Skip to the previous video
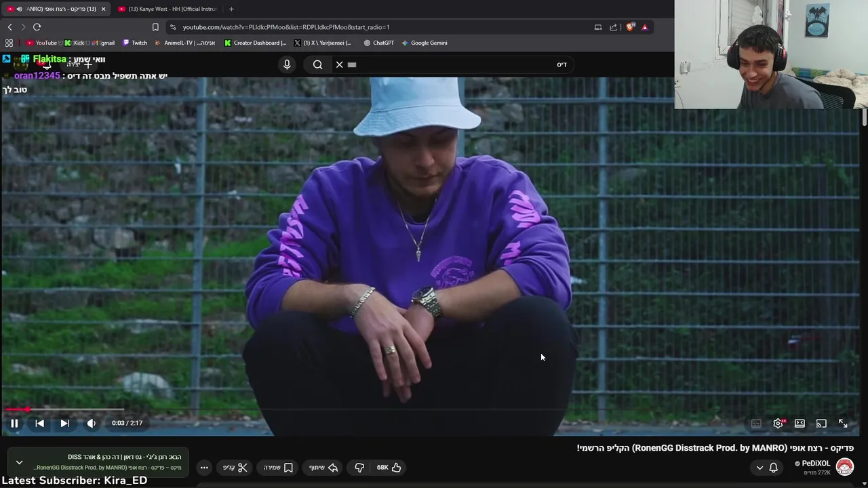The image size is (868, 488). click(x=39, y=423)
